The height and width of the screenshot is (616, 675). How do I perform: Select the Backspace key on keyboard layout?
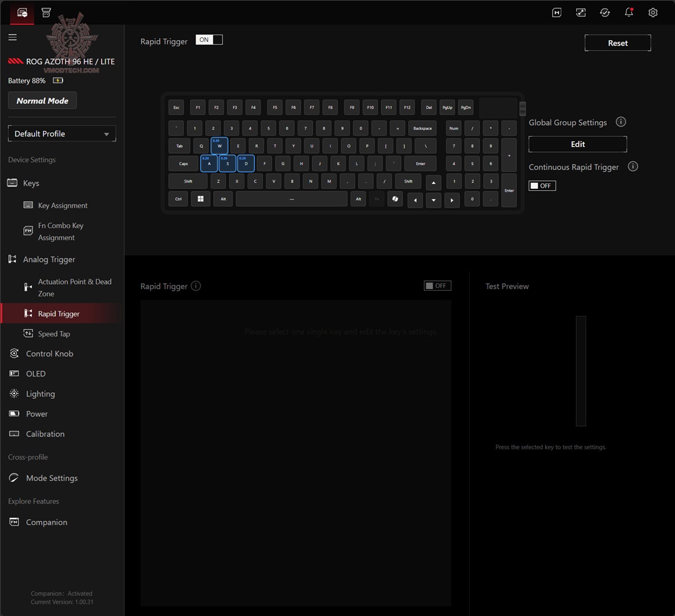[x=422, y=128]
